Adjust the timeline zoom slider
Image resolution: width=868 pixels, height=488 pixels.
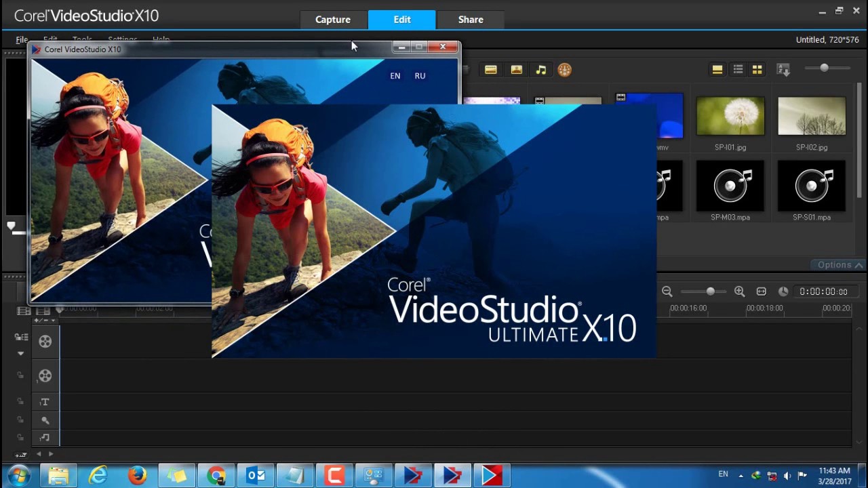710,291
